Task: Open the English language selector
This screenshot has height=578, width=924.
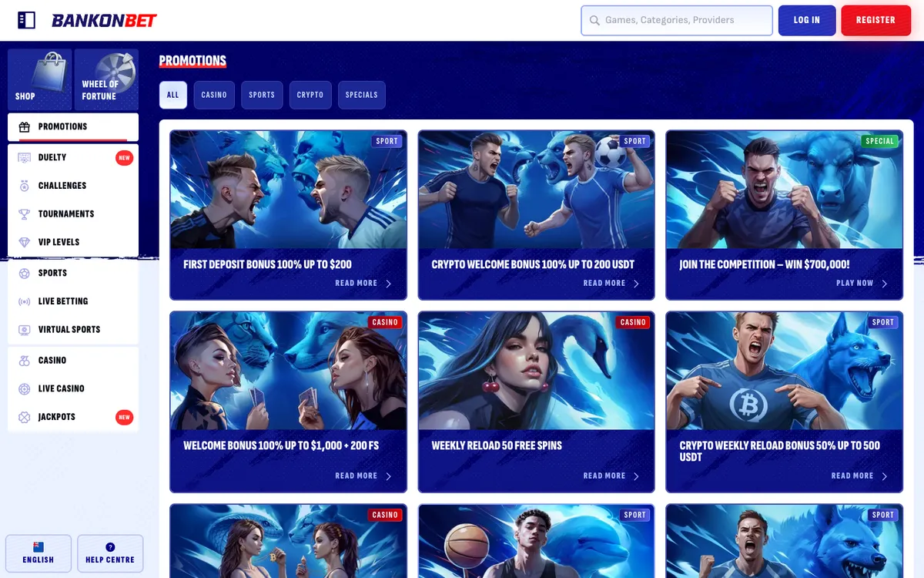Action: tap(38, 553)
